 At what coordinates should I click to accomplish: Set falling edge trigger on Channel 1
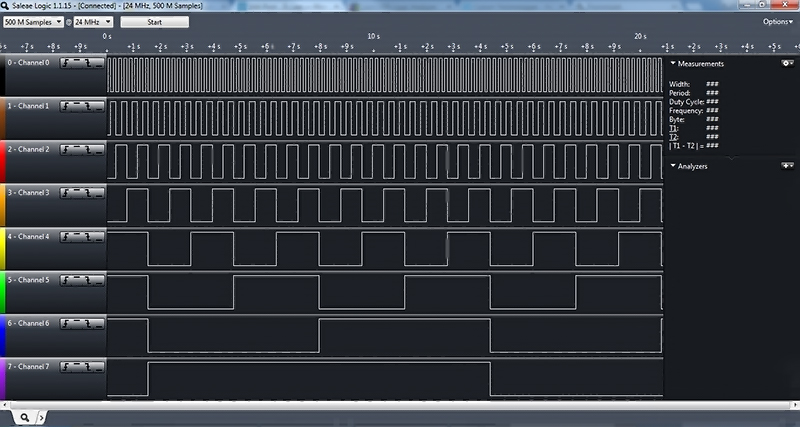click(x=89, y=105)
